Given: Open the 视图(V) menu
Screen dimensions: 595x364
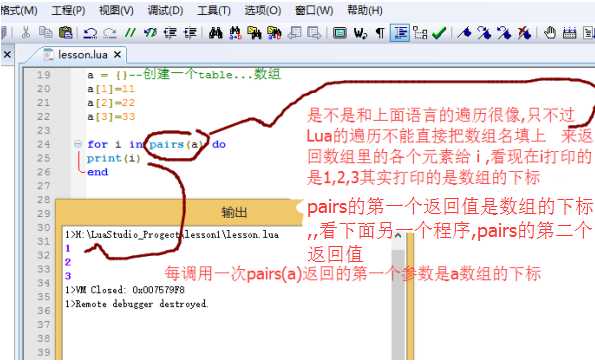Looking at the screenshot, I should coord(116,10).
